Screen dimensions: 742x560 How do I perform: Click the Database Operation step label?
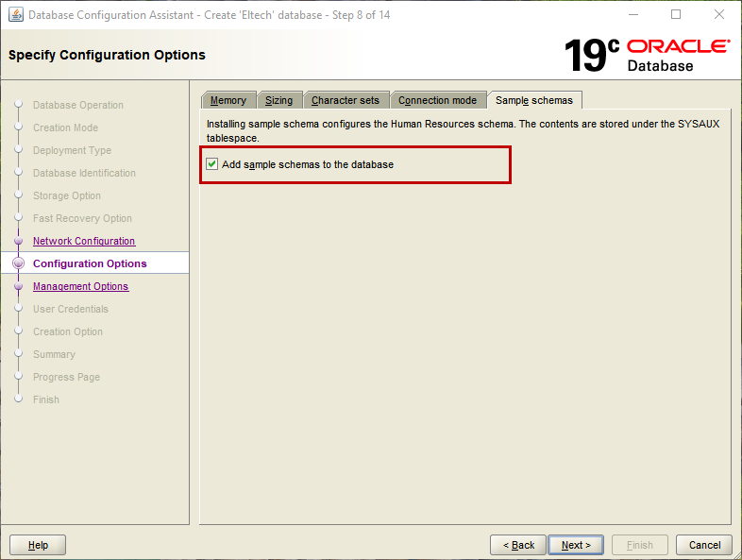coord(78,105)
